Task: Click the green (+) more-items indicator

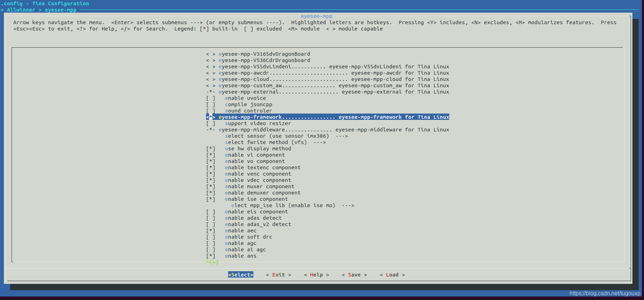Action: point(214,262)
